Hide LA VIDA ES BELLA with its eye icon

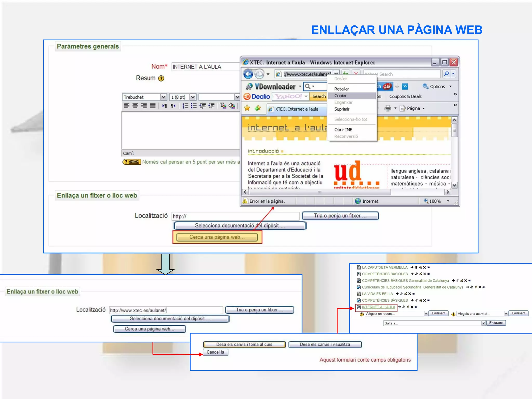pyautogui.click(x=414, y=294)
